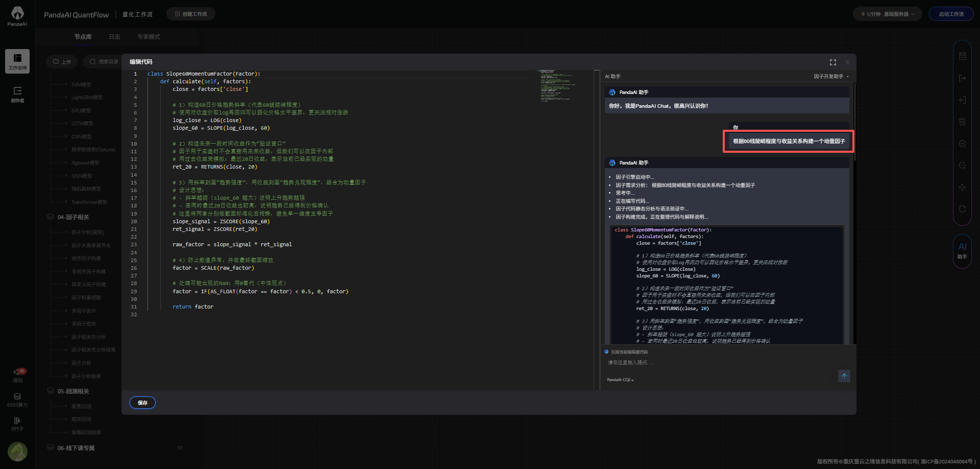Select the LSTM模型 node in tree
The image size is (980, 469).
coord(82,124)
